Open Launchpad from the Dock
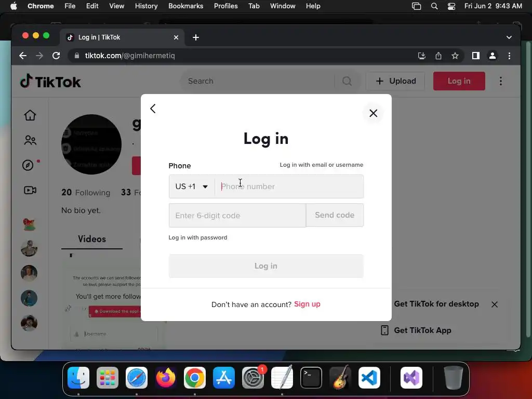This screenshot has height=399, width=532. [108, 378]
